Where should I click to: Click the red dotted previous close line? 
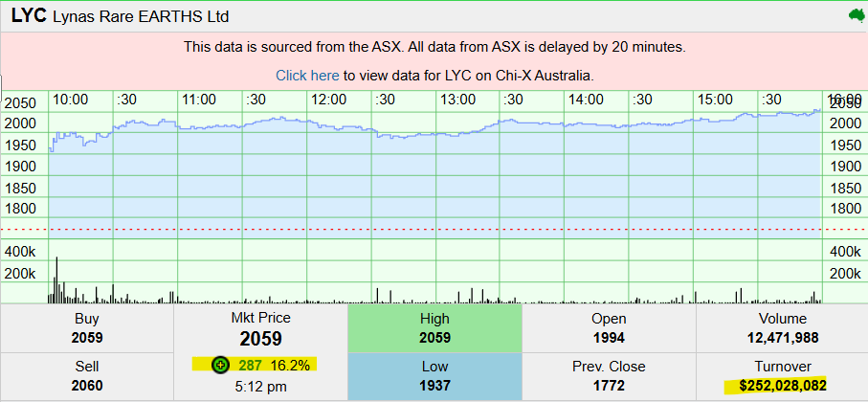tap(434, 229)
